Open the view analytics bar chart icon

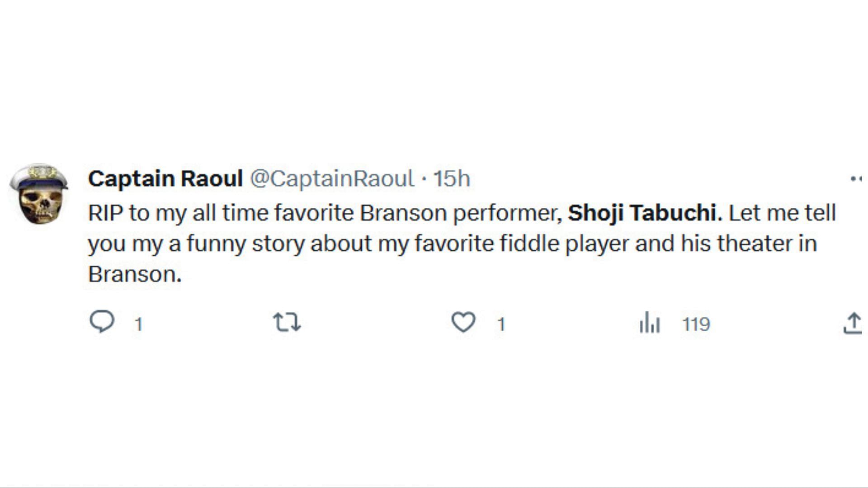650,323
